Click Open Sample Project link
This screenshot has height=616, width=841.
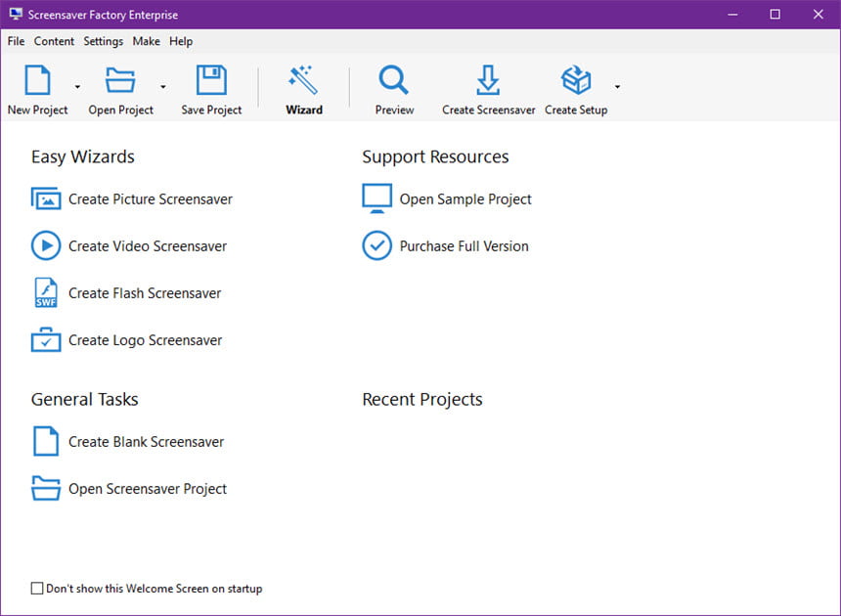(465, 198)
